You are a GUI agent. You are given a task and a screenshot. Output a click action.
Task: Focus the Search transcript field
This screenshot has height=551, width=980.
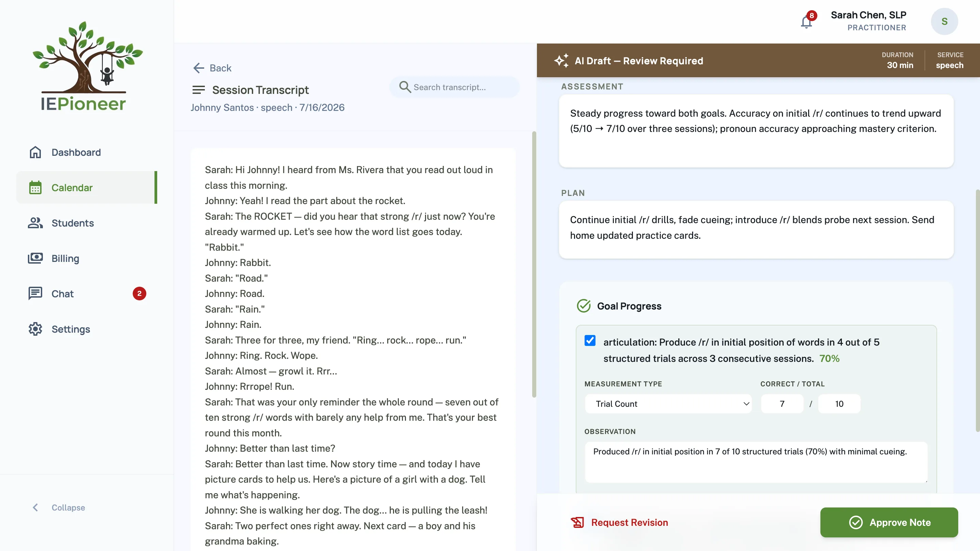[x=455, y=87]
